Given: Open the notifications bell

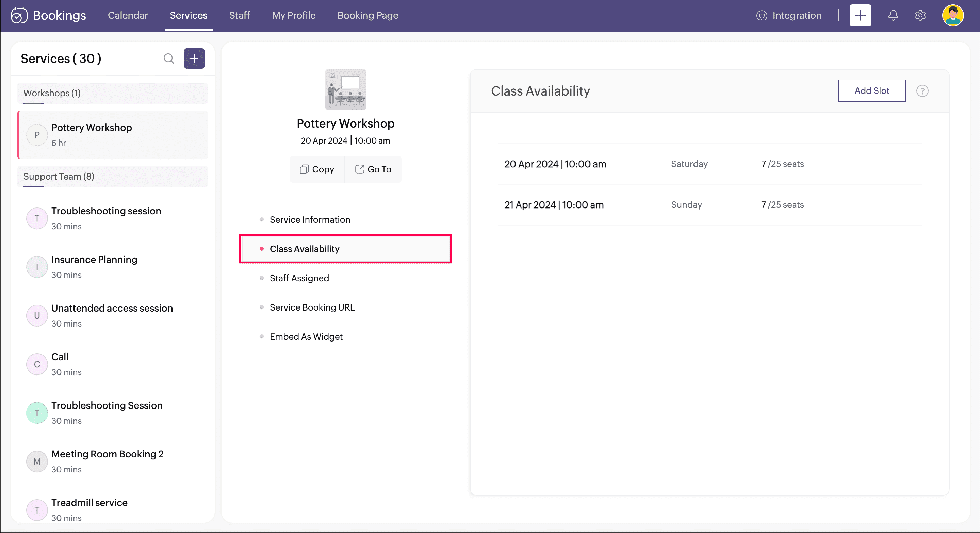Looking at the screenshot, I should pyautogui.click(x=893, y=15).
